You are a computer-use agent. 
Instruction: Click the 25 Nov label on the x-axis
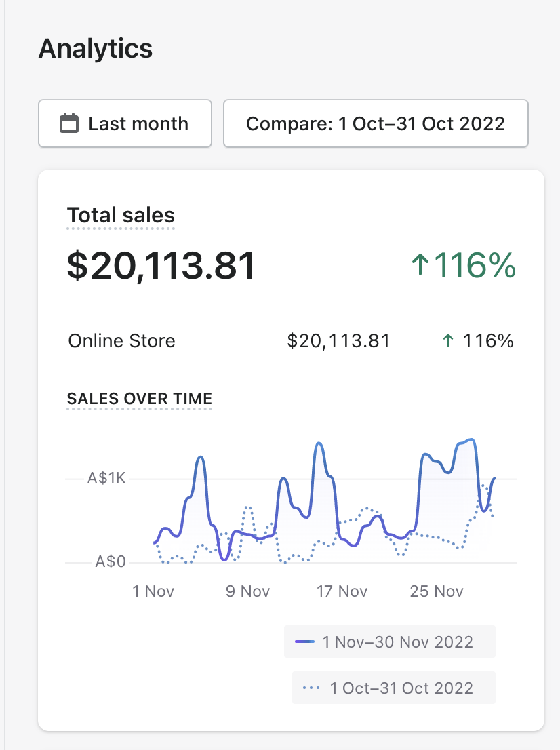[437, 591]
